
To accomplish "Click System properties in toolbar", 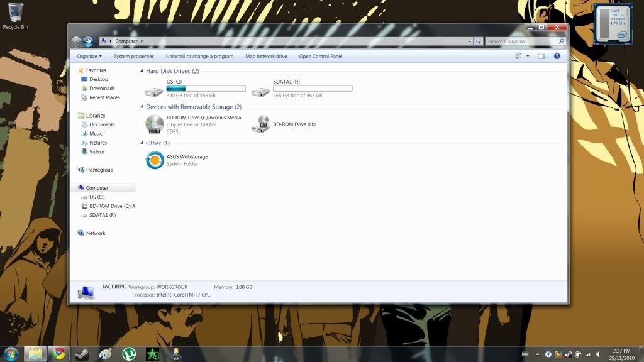I will [x=134, y=56].
